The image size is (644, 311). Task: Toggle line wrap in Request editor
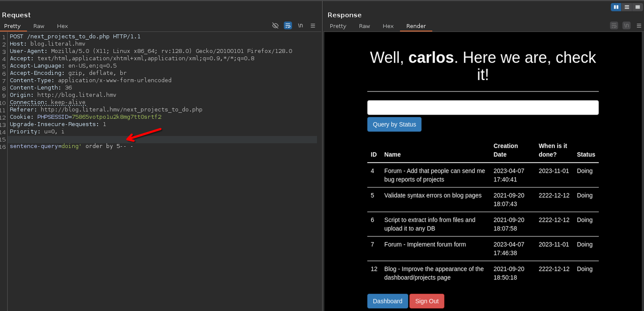[288, 26]
